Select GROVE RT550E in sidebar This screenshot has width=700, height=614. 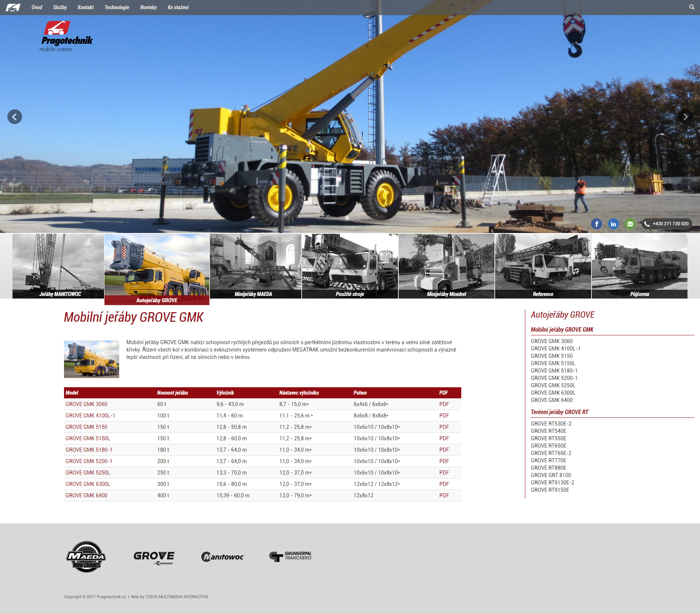tap(548, 438)
